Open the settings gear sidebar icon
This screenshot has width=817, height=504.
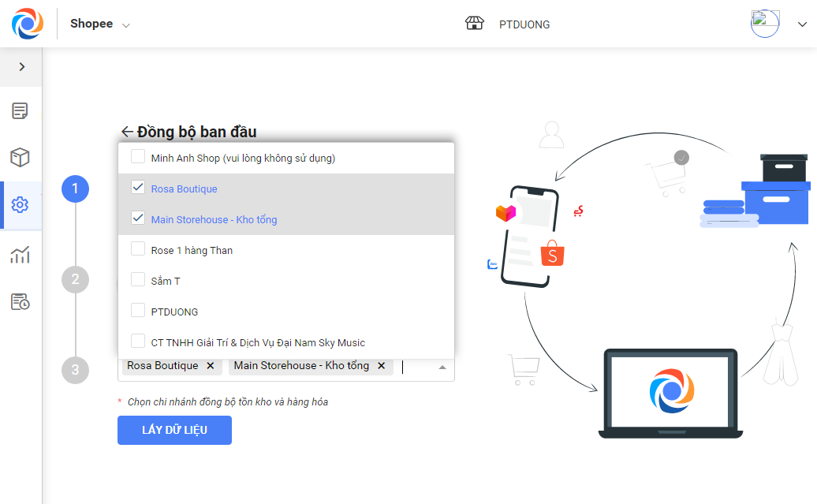click(x=21, y=205)
